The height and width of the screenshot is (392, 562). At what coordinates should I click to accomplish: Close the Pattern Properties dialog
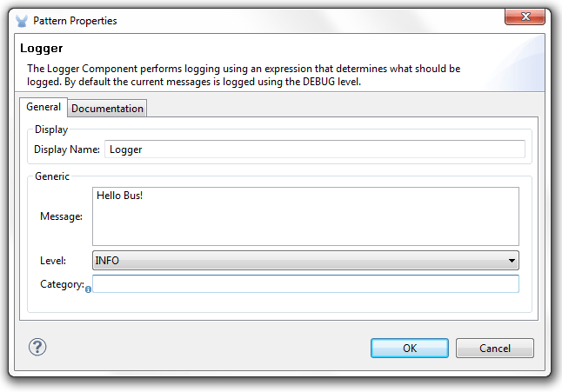(x=526, y=17)
